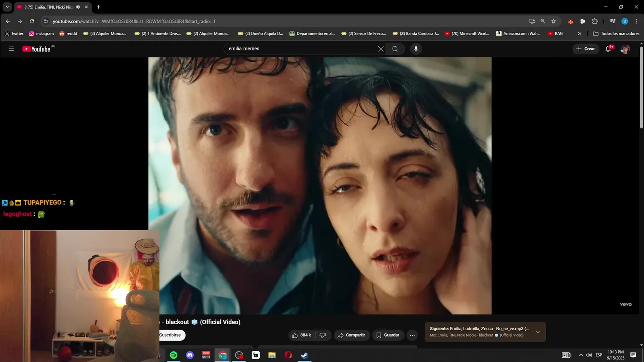The width and height of the screenshot is (644, 362).
Task: Open Discord from the taskbar
Action: point(190,355)
